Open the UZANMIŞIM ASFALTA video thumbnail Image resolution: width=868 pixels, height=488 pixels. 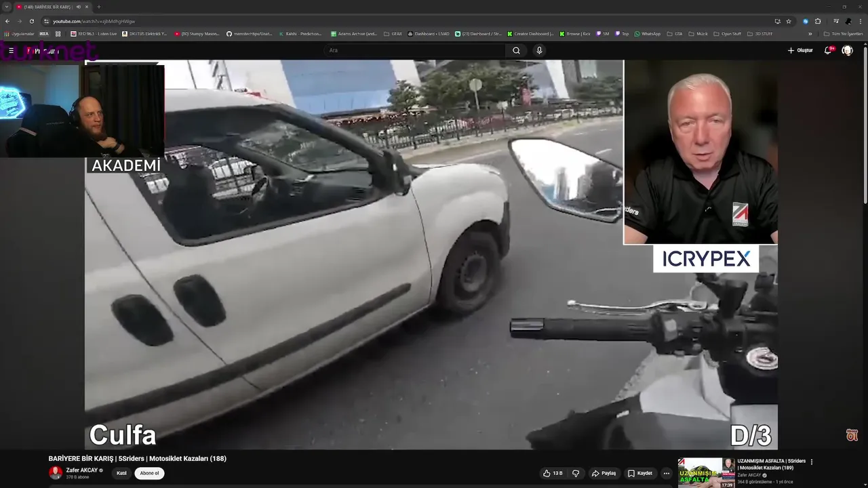pyautogui.click(x=706, y=473)
